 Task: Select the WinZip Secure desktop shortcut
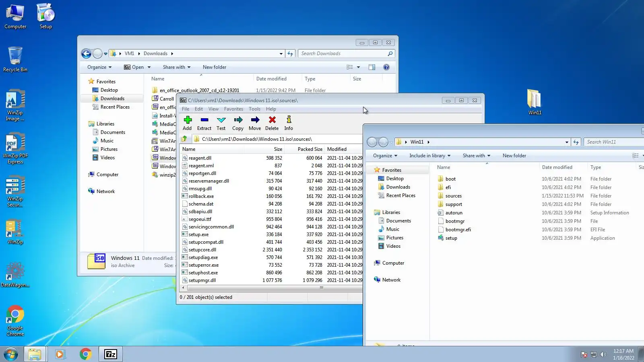pyautogui.click(x=15, y=191)
